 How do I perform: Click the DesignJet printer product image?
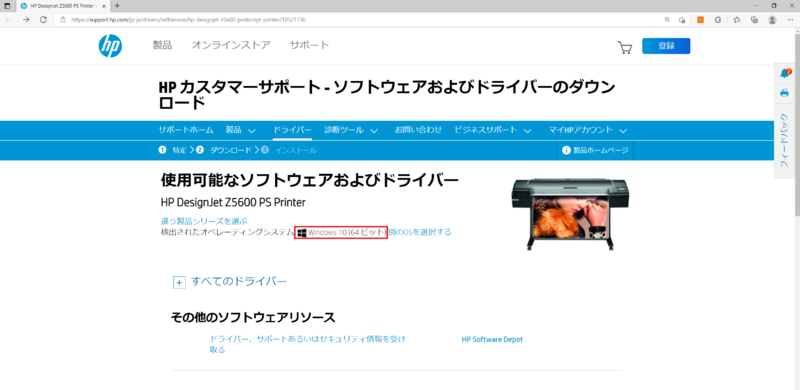click(x=570, y=214)
